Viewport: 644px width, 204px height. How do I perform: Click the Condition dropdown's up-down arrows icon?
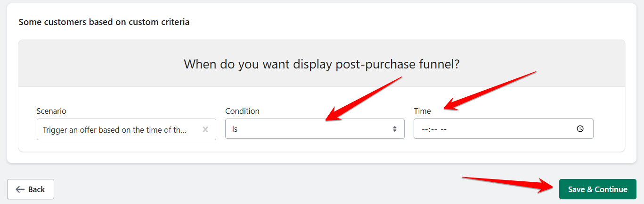(x=394, y=129)
